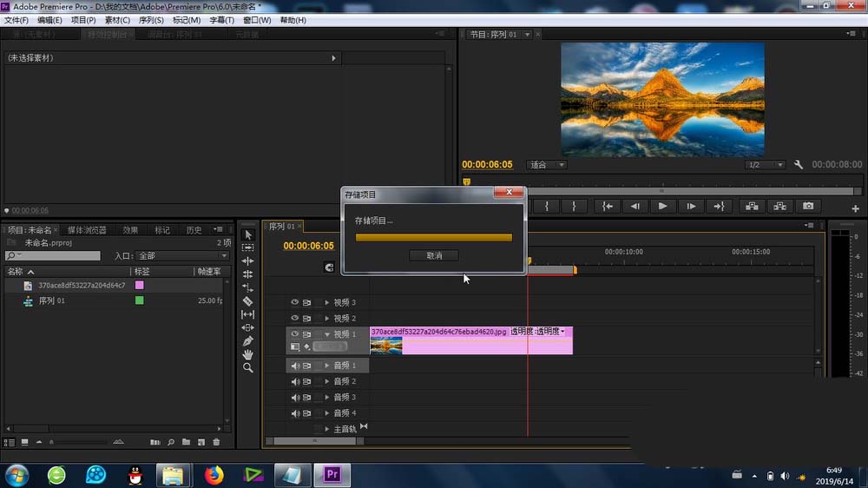Click Find icon in project panel toolbar
This screenshot has height=488, width=868.
tap(171, 442)
